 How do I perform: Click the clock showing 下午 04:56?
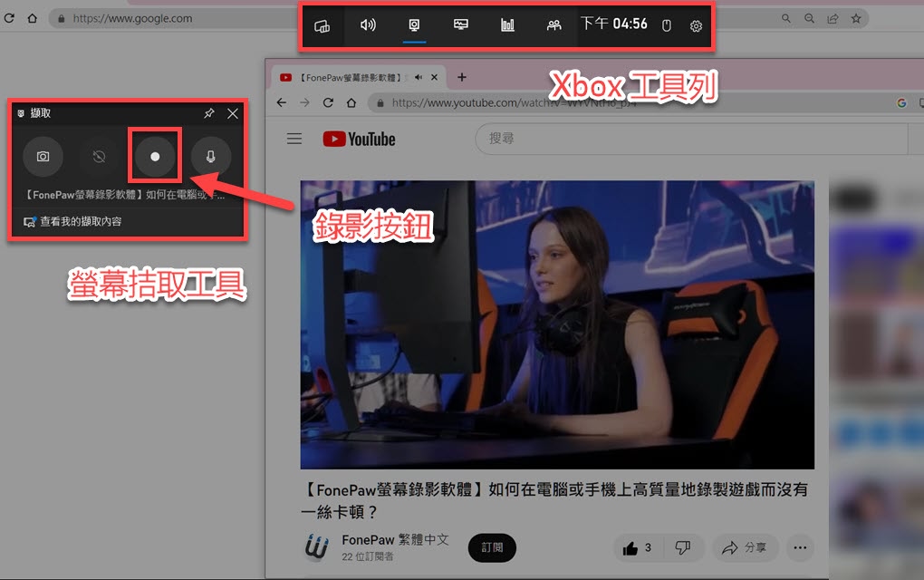click(614, 24)
